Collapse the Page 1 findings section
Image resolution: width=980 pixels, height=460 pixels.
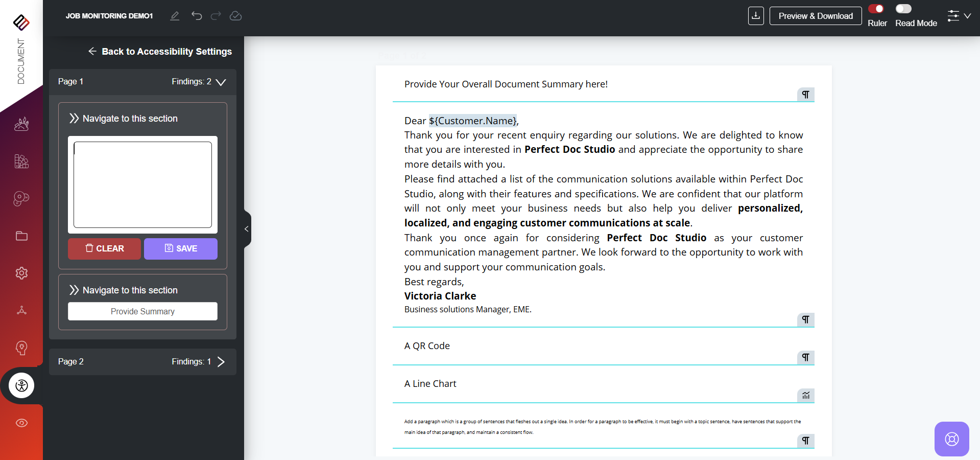(x=221, y=82)
